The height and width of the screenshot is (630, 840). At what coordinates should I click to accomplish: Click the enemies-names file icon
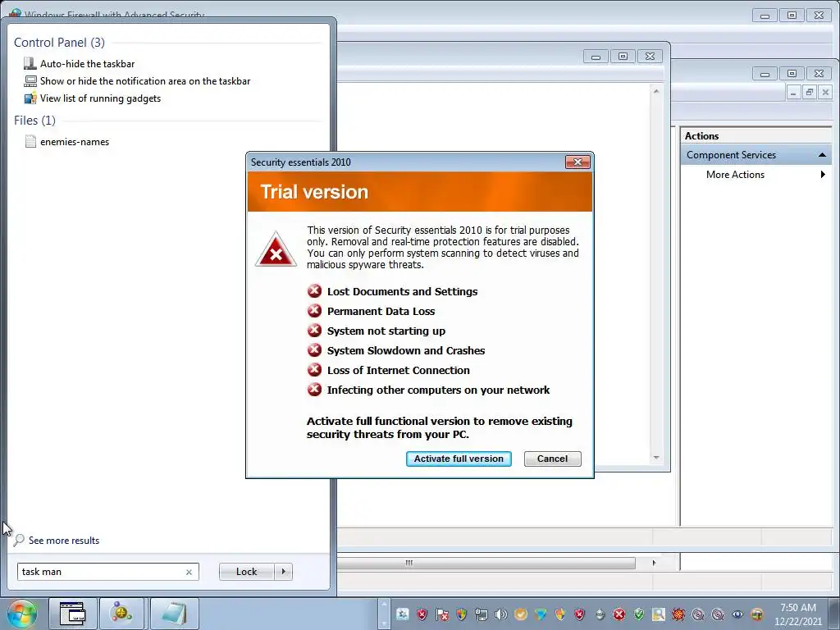click(x=30, y=141)
